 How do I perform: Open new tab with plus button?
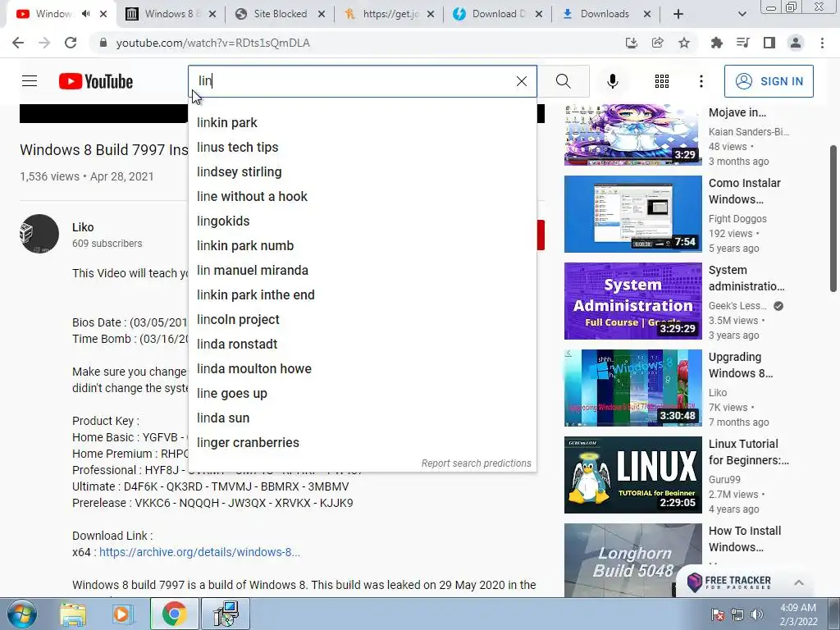[x=678, y=15]
